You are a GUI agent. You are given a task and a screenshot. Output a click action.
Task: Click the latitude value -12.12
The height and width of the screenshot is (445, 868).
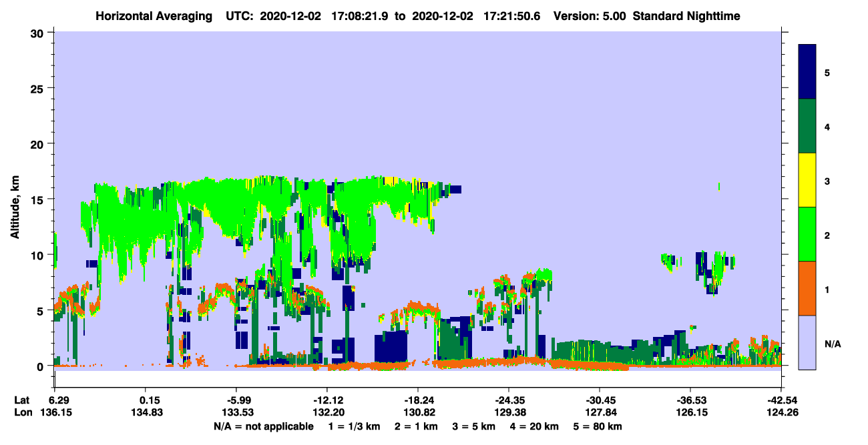tap(327, 400)
